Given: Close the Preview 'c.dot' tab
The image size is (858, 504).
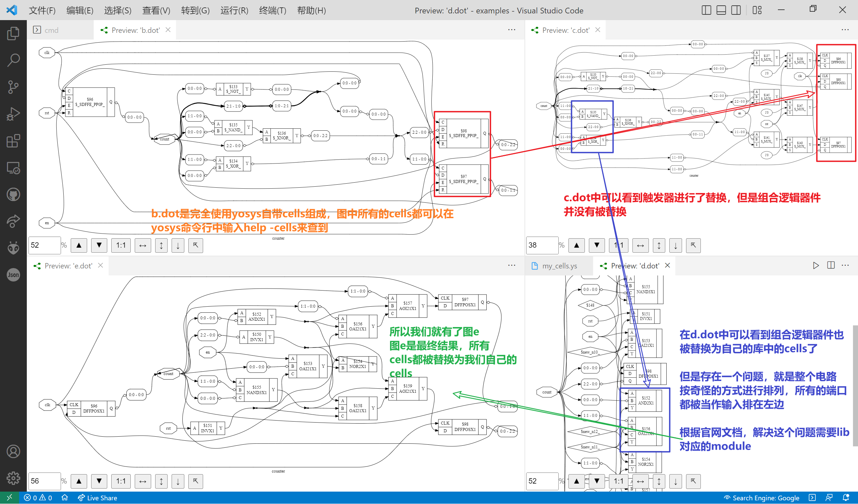Looking at the screenshot, I should point(598,29).
